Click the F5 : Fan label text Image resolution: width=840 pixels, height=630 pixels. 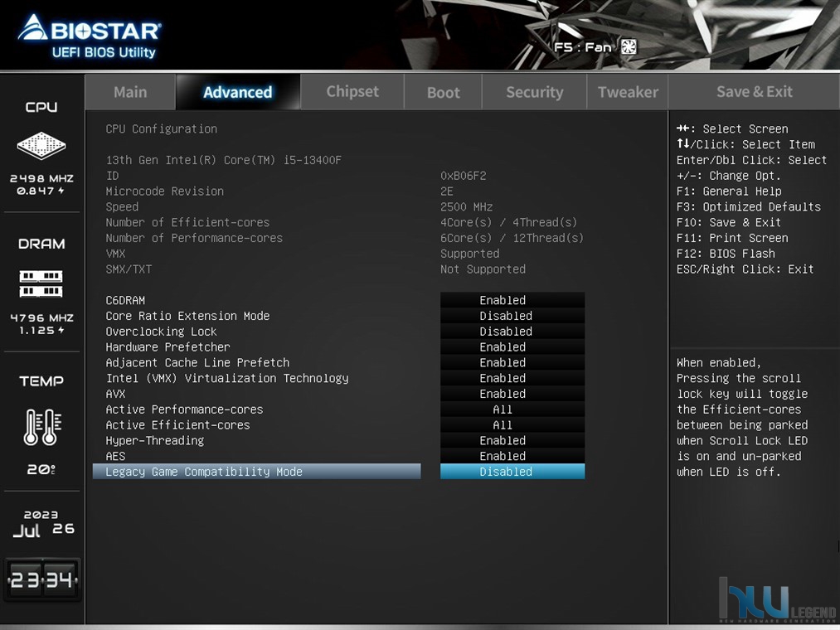click(582, 47)
